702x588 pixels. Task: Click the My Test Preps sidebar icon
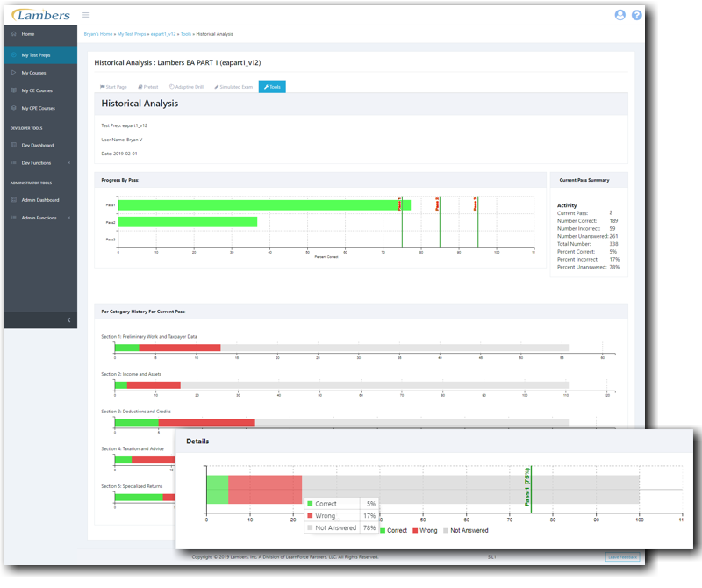pos(14,55)
